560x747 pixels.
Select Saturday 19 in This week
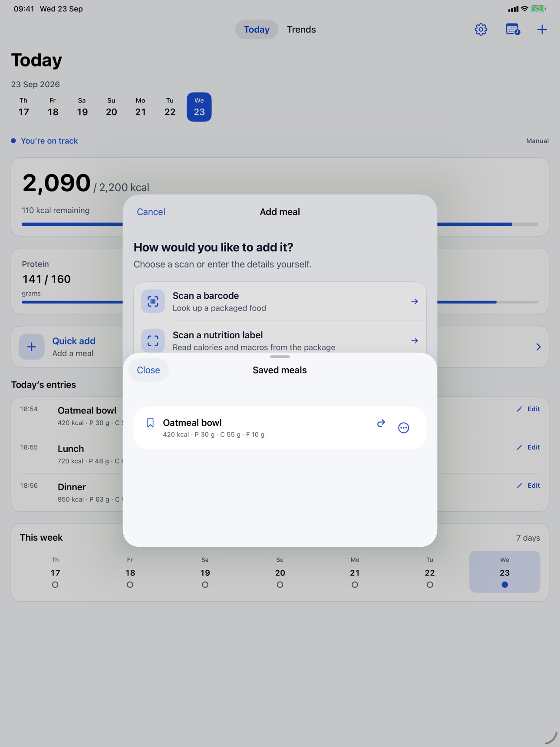coord(205,572)
